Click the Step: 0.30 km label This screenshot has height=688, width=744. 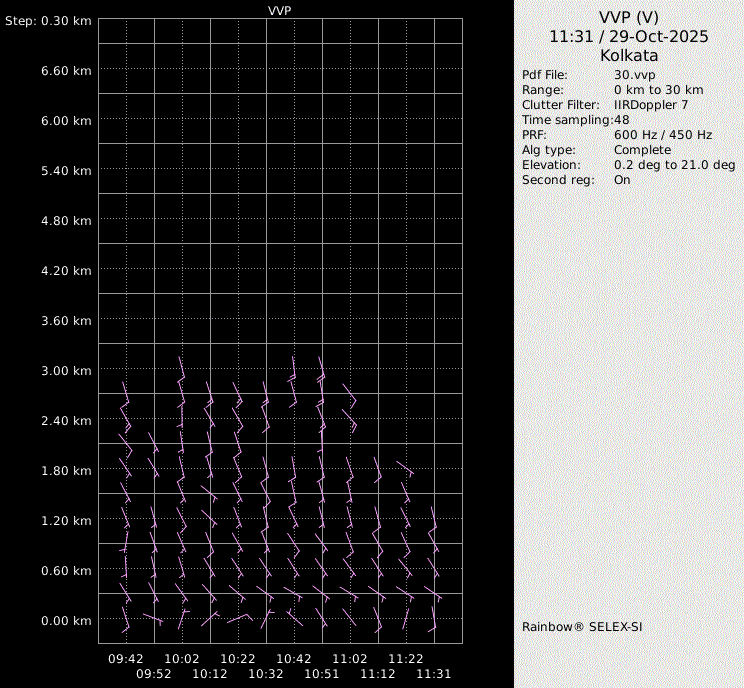tap(48, 21)
